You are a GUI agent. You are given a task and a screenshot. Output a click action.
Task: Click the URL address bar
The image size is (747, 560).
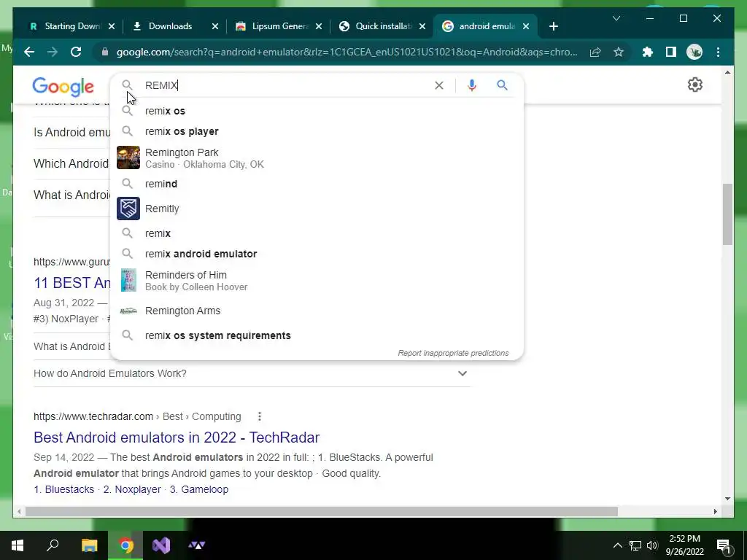coord(347,52)
